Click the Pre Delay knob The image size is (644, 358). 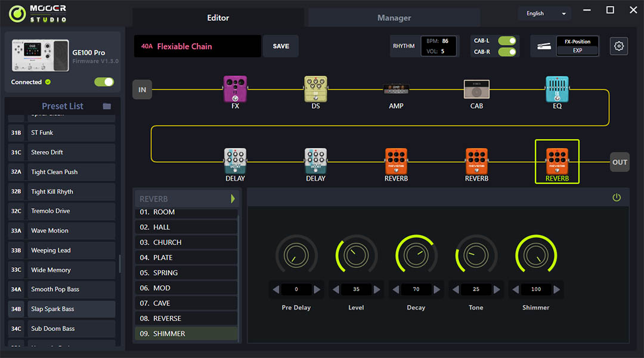pyautogui.click(x=296, y=255)
